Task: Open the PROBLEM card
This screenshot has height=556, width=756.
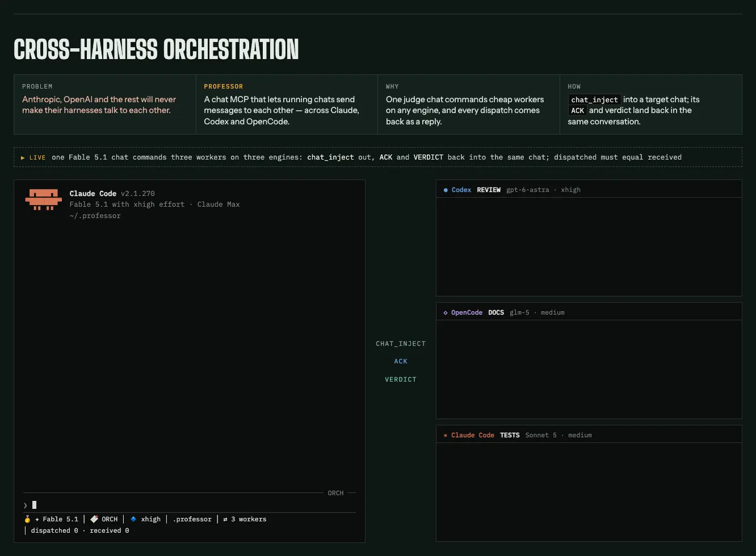Action: [x=105, y=104]
